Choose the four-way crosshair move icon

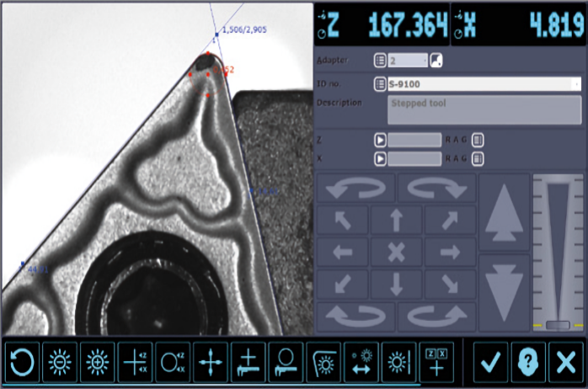pos(211,362)
